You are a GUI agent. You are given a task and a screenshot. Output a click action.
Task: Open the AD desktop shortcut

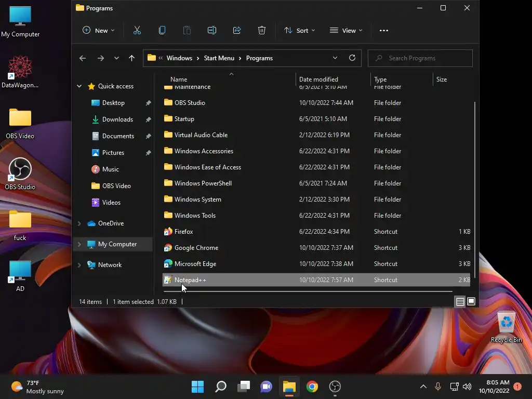pos(20,276)
